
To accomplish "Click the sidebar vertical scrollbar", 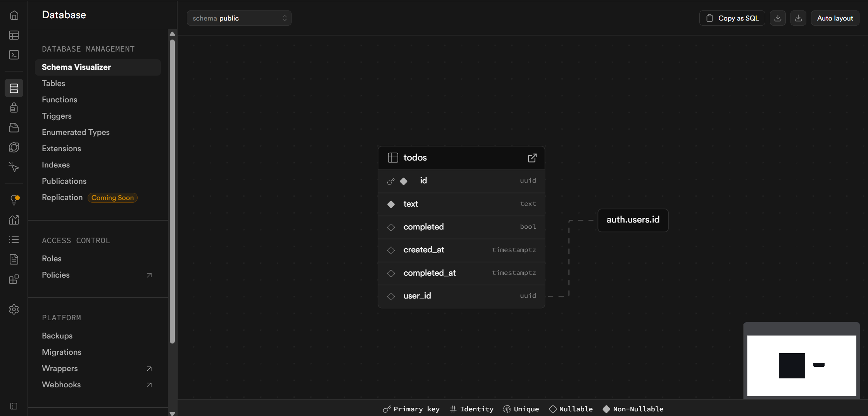I will [x=172, y=192].
